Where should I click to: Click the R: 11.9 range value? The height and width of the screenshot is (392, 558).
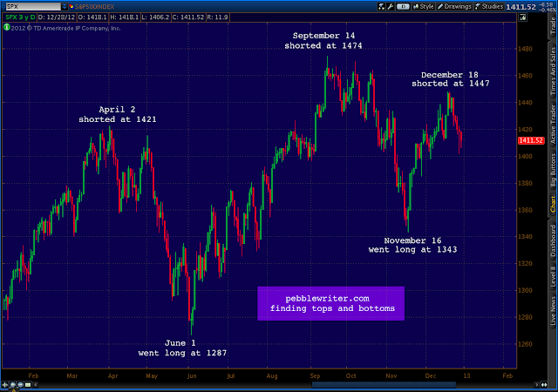coord(217,17)
